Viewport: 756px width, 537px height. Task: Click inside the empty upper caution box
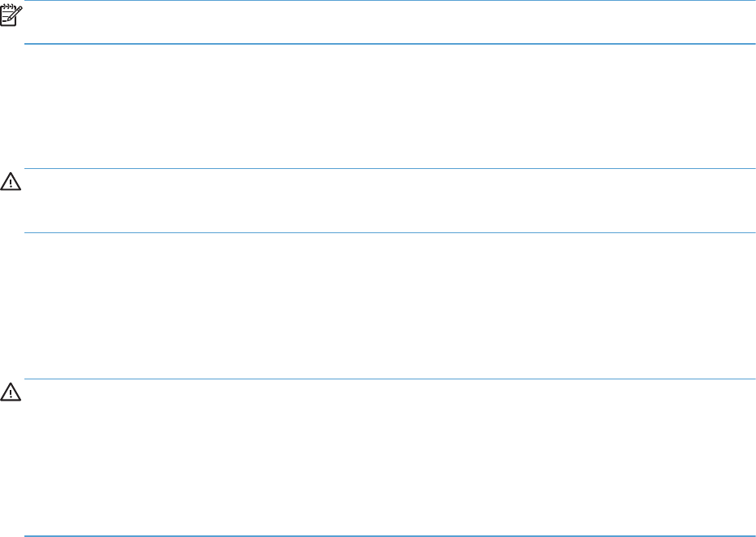coord(386,201)
